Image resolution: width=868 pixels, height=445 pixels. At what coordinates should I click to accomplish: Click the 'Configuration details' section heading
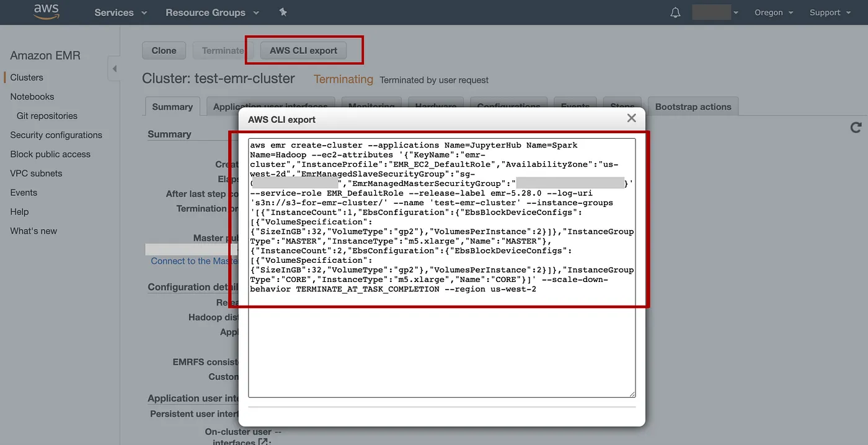click(193, 287)
